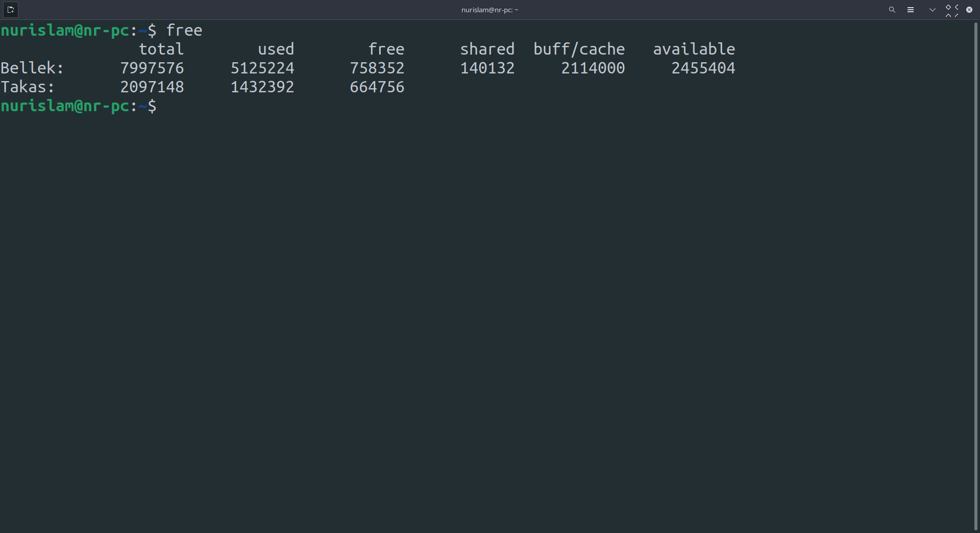
Task: Click the window title nurislam@nr-pc
Action: pyautogui.click(x=489, y=10)
